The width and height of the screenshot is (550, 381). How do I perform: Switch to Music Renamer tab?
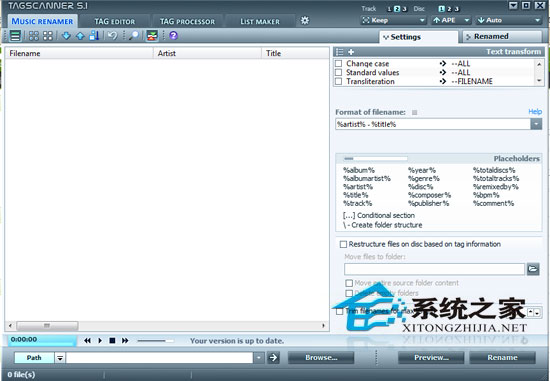tap(42, 21)
